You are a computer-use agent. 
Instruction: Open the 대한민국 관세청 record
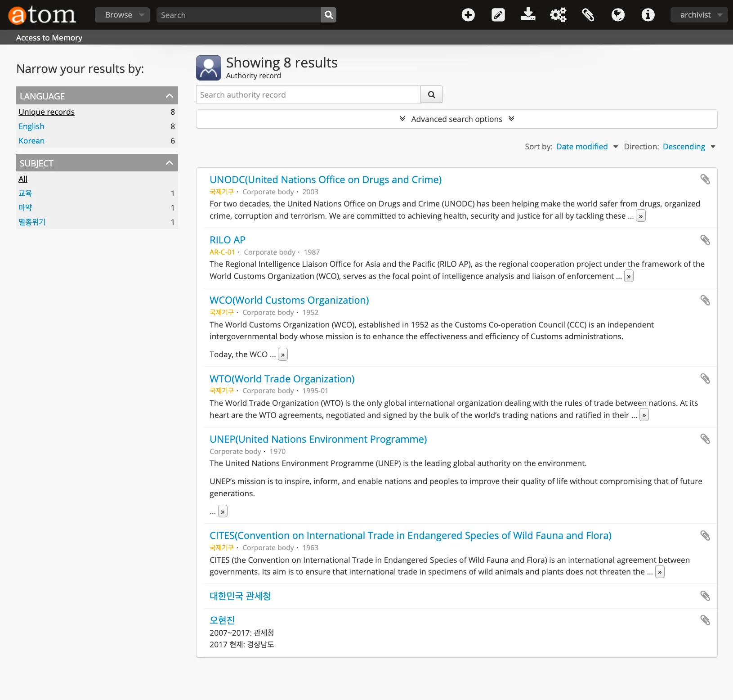click(x=240, y=596)
